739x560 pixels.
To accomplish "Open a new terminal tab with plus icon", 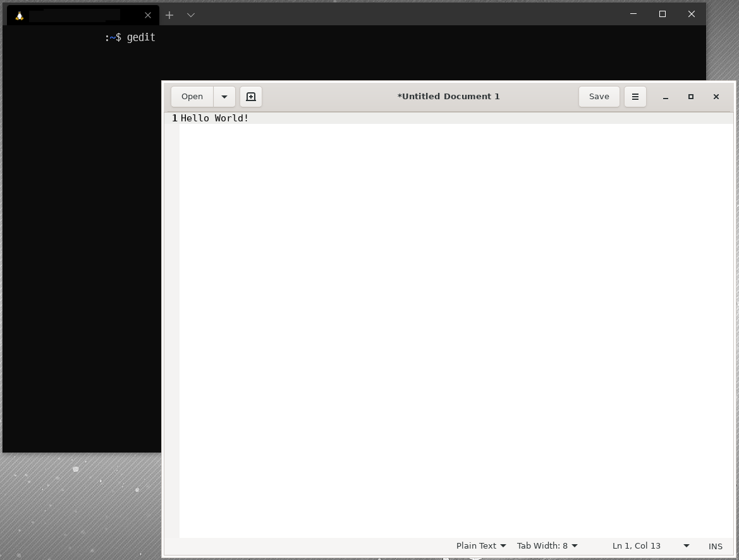I will pos(169,15).
